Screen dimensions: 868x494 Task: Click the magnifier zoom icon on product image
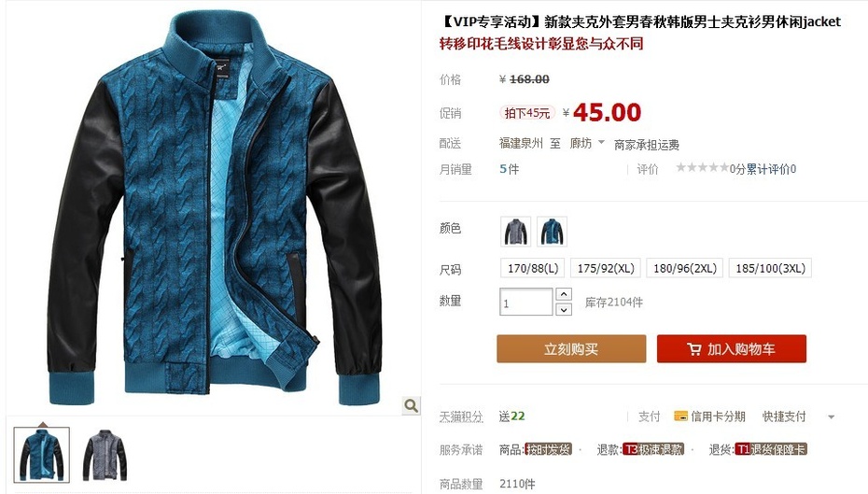tap(411, 405)
